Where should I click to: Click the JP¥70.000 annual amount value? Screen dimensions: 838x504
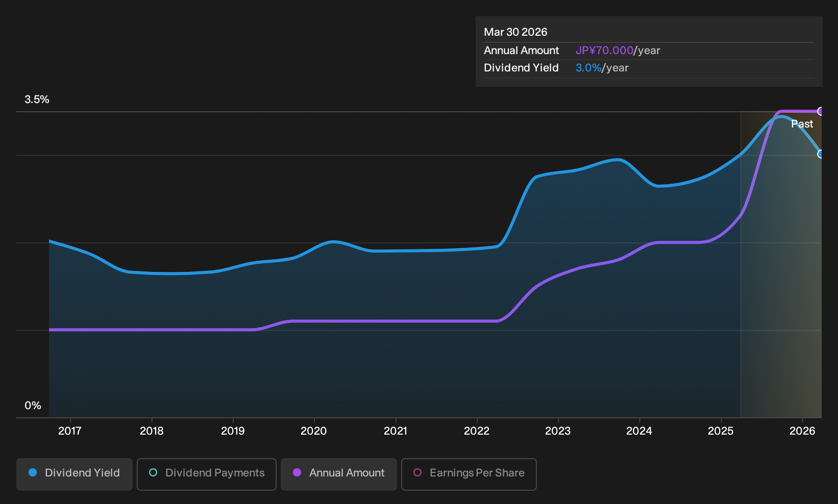604,51
